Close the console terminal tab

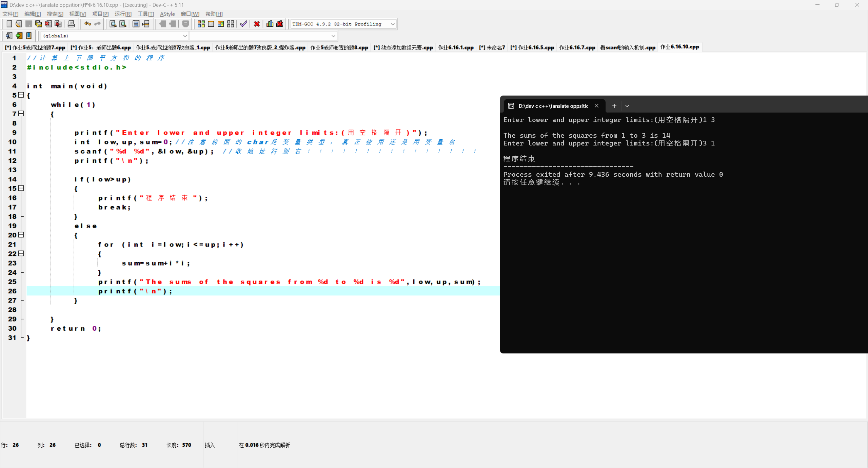click(x=596, y=106)
